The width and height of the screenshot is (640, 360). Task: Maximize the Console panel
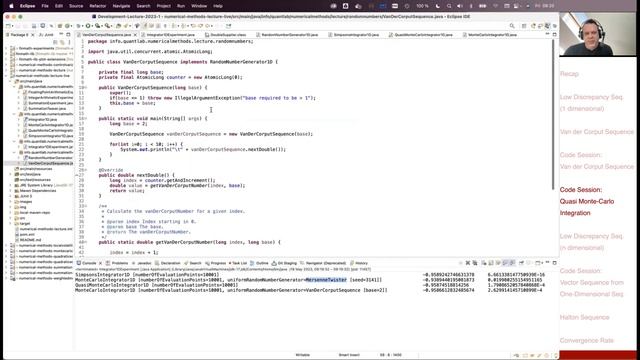pos(554,262)
